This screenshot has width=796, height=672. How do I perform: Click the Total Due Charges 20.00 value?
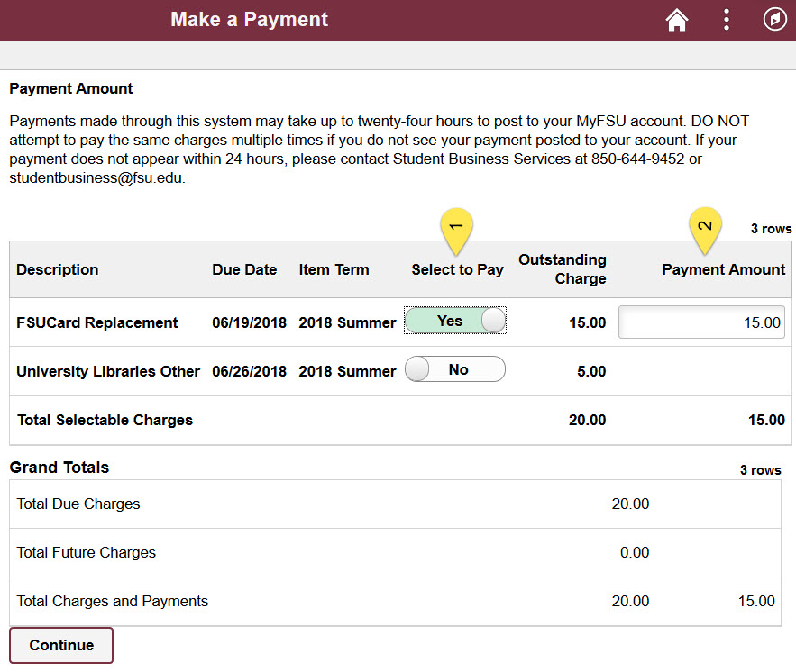click(x=630, y=504)
